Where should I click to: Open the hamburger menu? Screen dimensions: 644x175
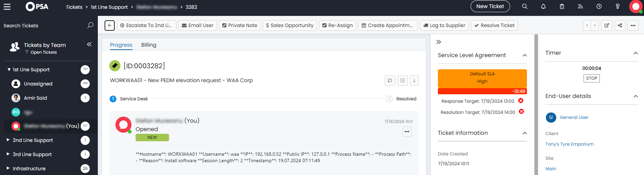tap(7, 7)
